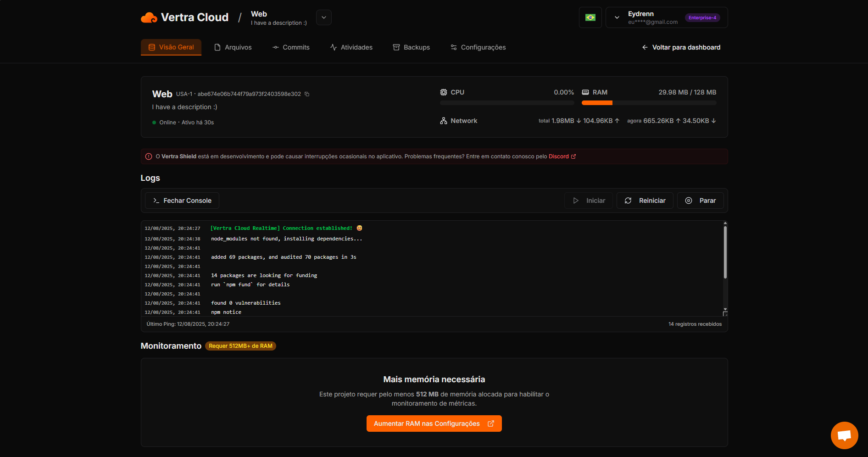The height and width of the screenshot is (457, 868).
Task: Open the Discord link in the warning banner
Action: coord(562,156)
